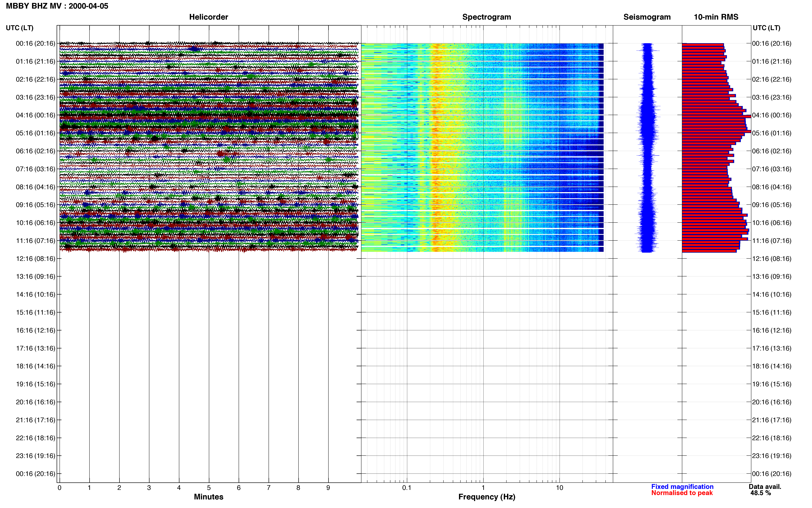
Task: Click left time label 05:16 (01:16)
Action: (x=36, y=133)
